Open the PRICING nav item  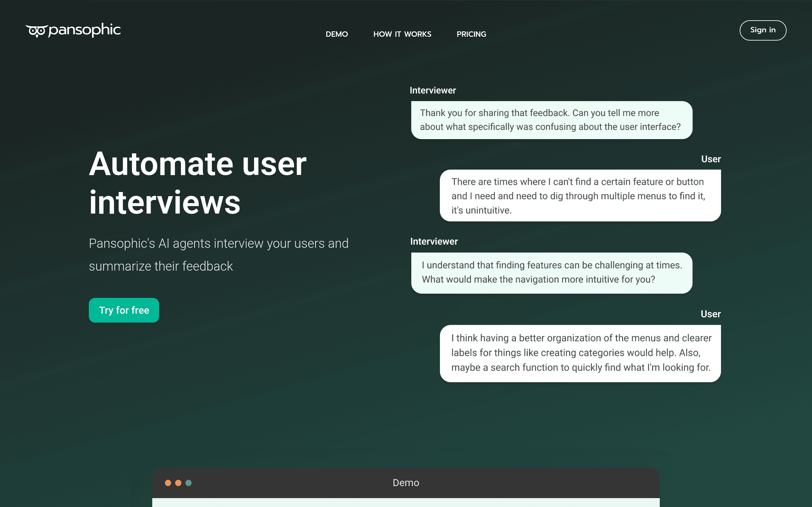(471, 34)
